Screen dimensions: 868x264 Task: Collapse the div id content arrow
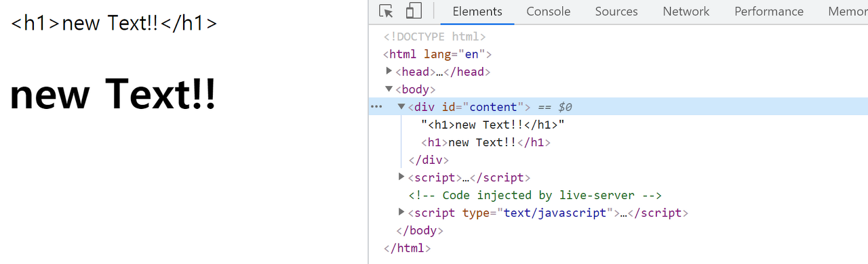401,106
